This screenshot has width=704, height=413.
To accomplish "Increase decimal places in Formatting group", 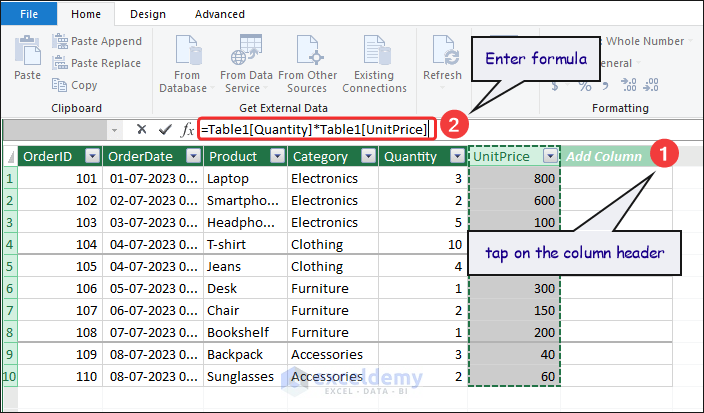I will coord(629,85).
